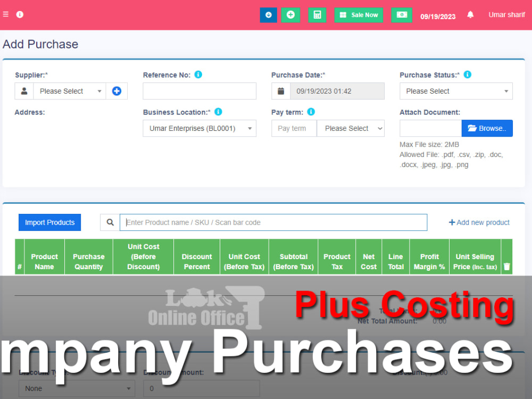This screenshot has height=399, width=532.
Task: Click Unit Cost (Before Discount) column header
Action: tap(144, 256)
